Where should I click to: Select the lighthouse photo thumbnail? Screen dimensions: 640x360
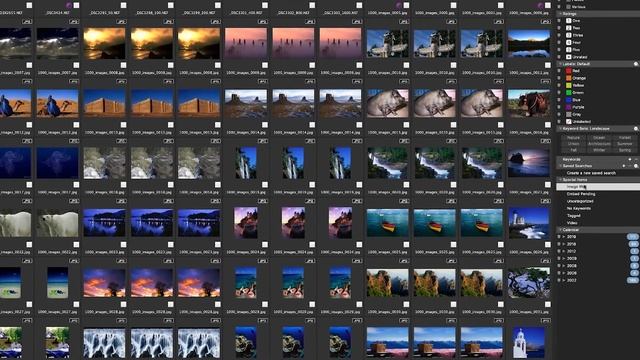(529, 223)
